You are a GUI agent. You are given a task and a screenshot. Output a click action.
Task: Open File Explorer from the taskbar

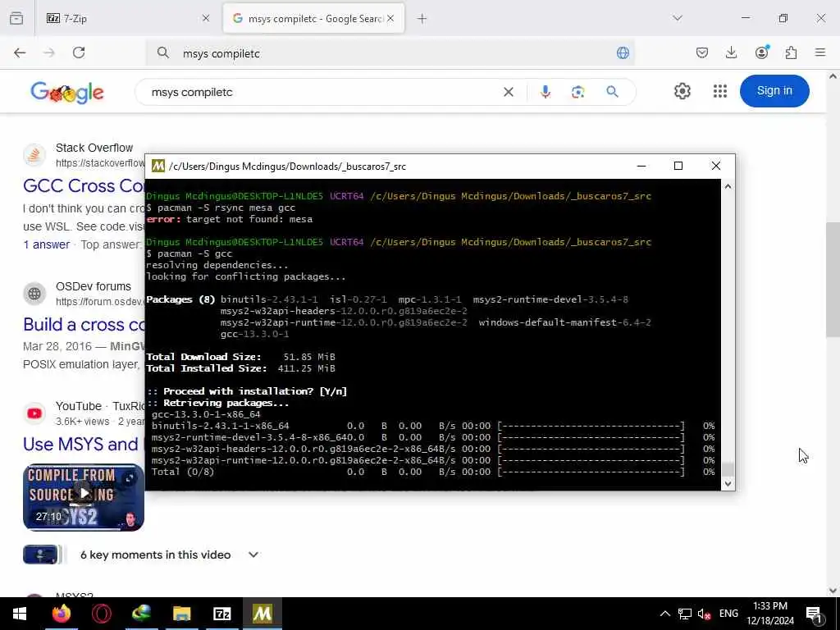point(181,614)
